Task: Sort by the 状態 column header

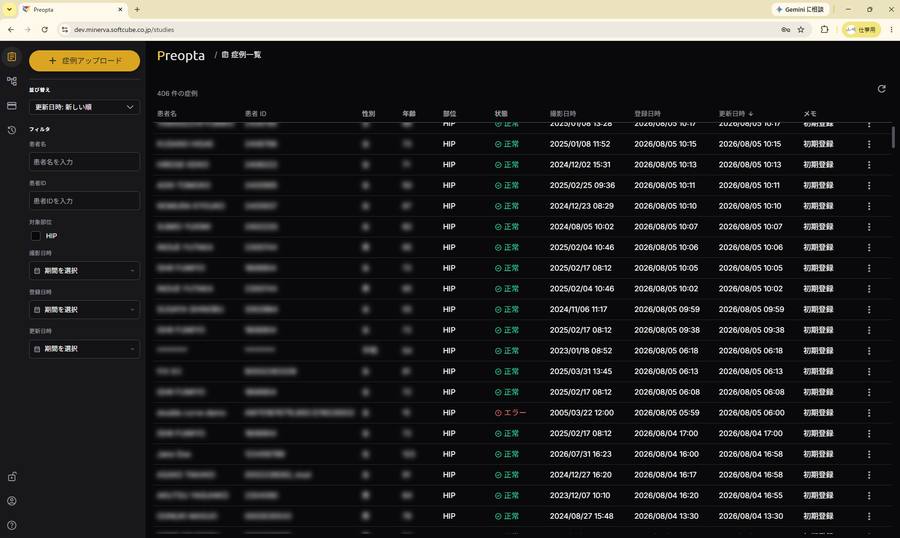Action: coord(501,114)
